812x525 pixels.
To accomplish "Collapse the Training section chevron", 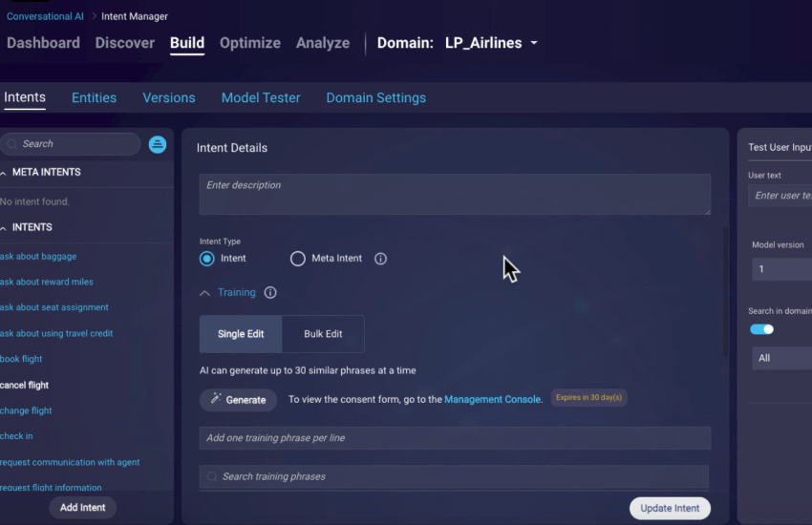I will coord(205,293).
